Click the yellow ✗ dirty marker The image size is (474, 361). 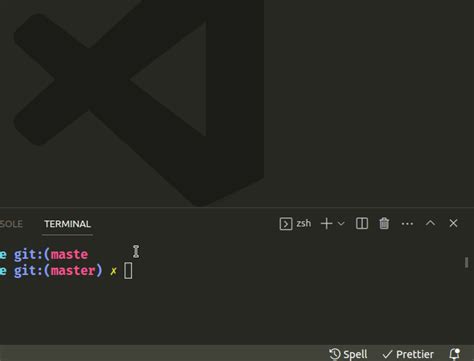(113, 271)
